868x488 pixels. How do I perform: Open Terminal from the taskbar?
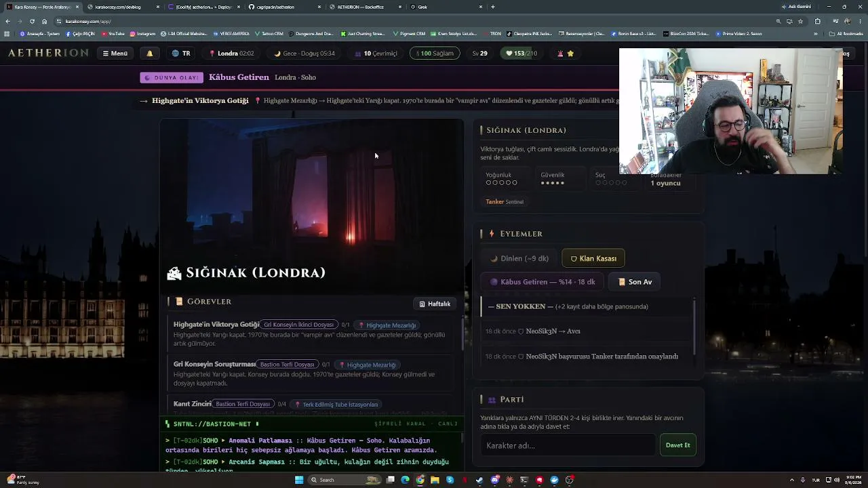524,480
